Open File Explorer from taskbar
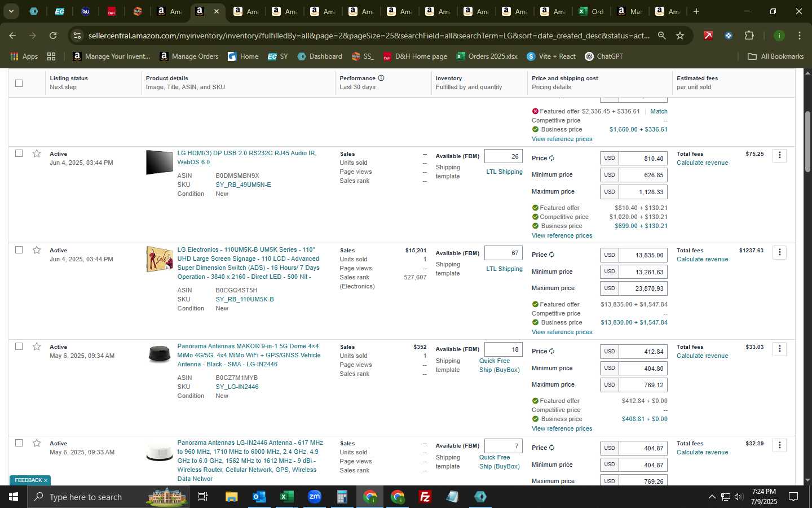 point(232,497)
